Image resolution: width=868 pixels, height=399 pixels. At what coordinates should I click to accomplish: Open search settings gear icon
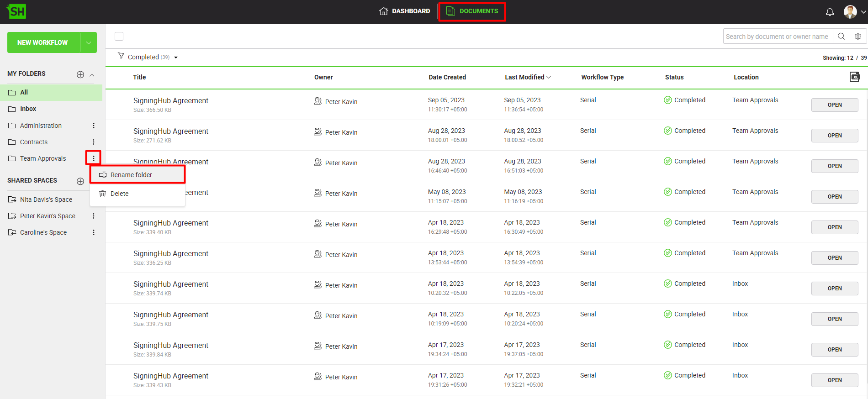(x=858, y=37)
